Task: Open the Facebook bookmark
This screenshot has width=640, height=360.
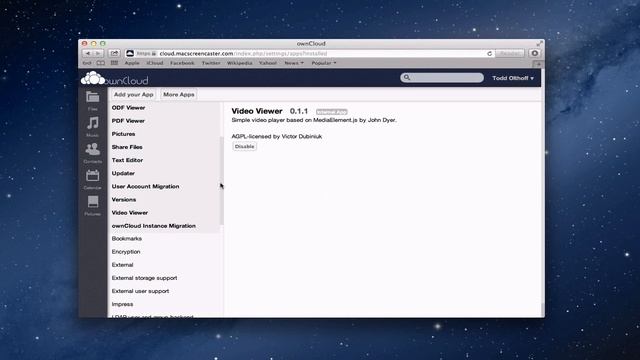Action: click(x=182, y=63)
